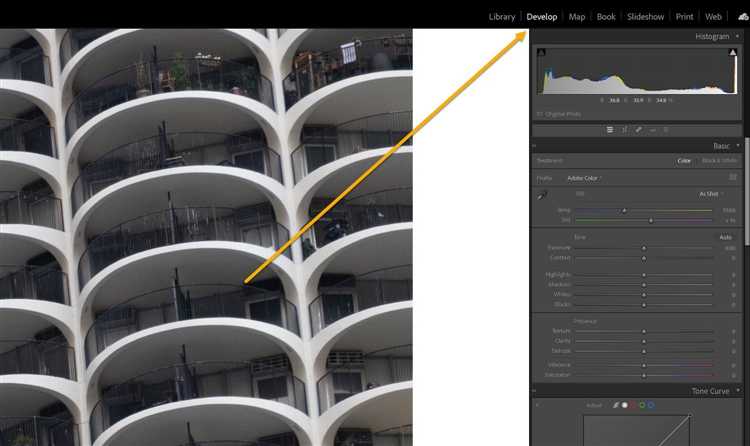Activate the tone curve targeted adjustment tool
The width and height of the screenshot is (750, 446).
pyautogui.click(x=537, y=405)
